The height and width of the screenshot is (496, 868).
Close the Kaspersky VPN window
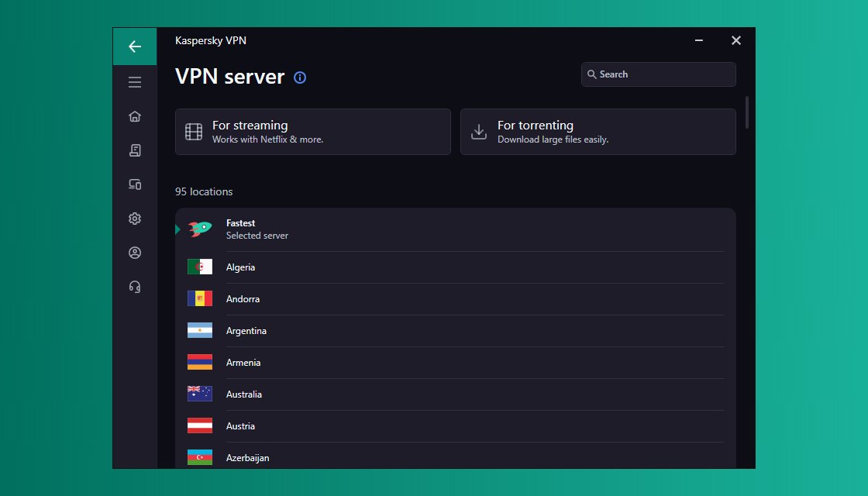(735, 40)
